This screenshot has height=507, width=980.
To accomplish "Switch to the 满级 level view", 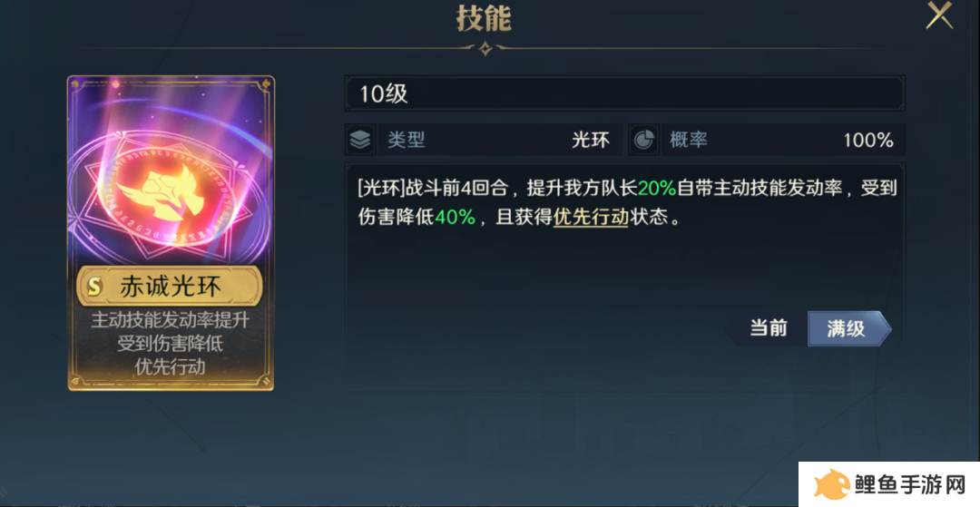I will pos(848,327).
